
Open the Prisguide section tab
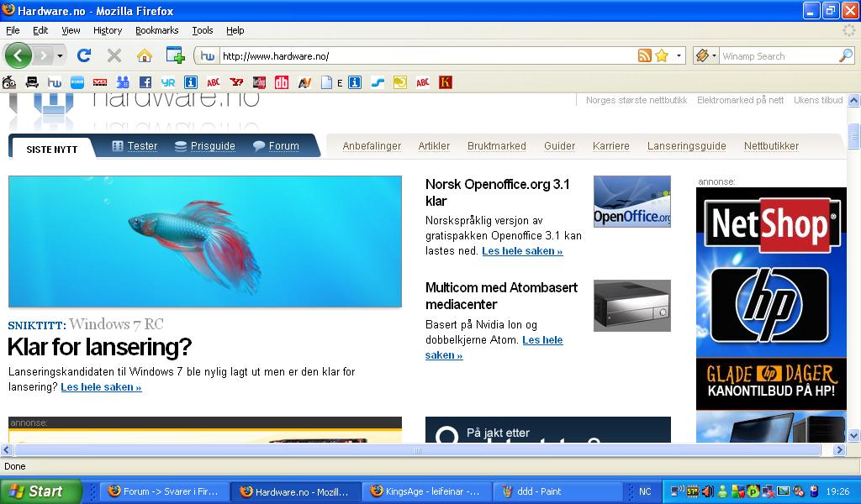pyautogui.click(x=205, y=146)
